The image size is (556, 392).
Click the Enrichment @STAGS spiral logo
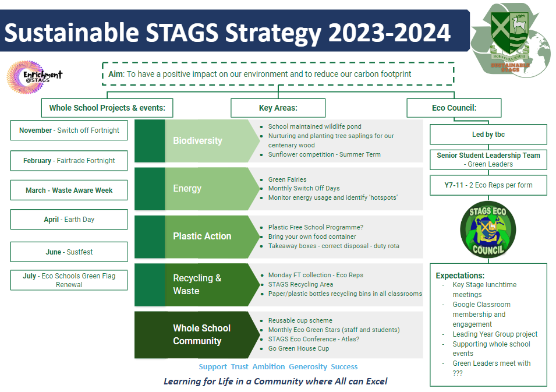coord(34,77)
